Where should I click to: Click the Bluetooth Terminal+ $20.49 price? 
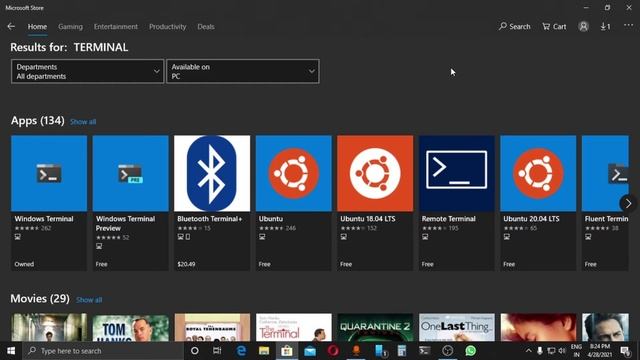[x=186, y=264]
